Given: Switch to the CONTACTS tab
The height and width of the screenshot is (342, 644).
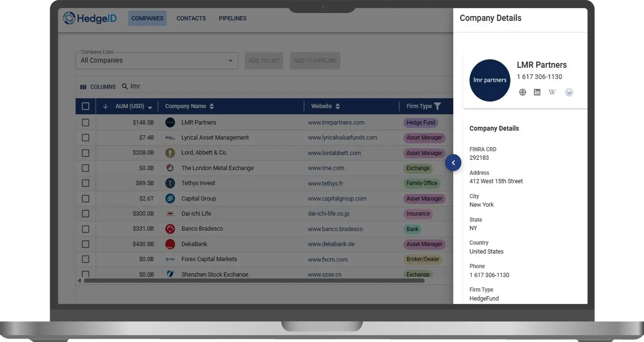Looking at the screenshot, I should pyautogui.click(x=191, y=18).
